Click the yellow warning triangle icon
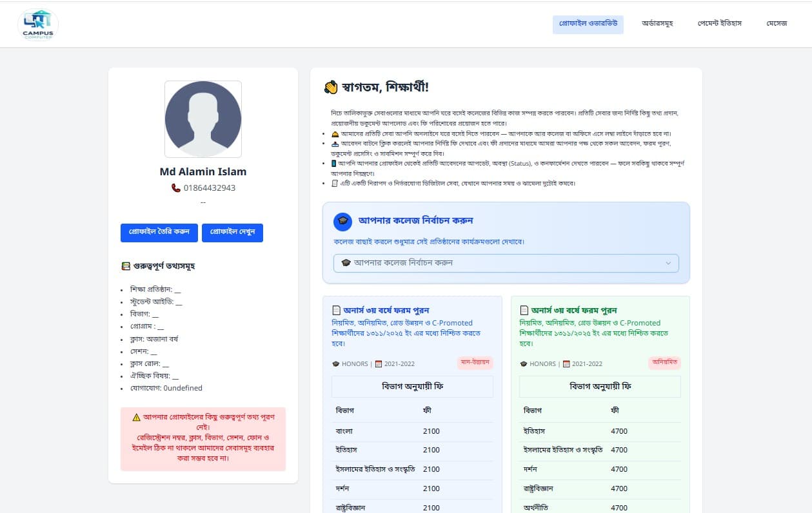812x513 pixels. (x=136, y=417)
